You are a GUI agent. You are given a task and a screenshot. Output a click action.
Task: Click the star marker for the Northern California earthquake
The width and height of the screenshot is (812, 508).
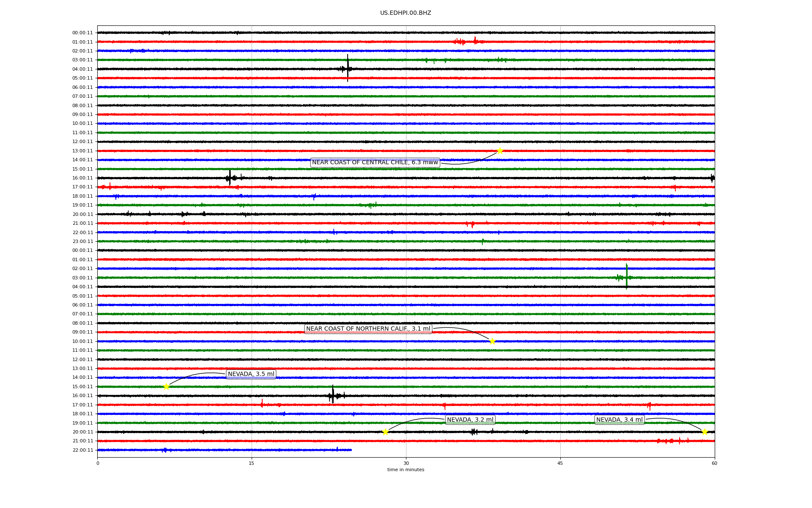(x=492, y=341)
